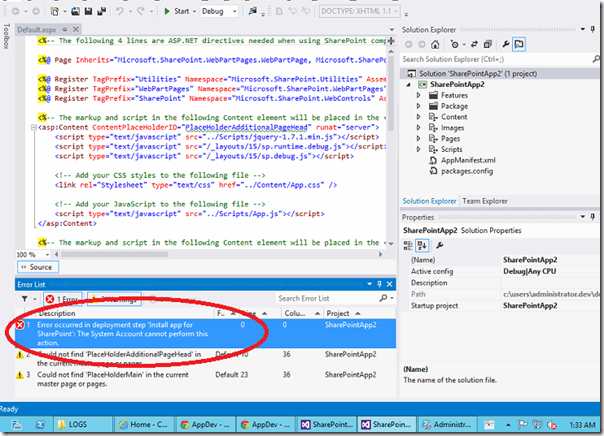Select the 'PlaceHolderMain' warning row

click(205, 379)
